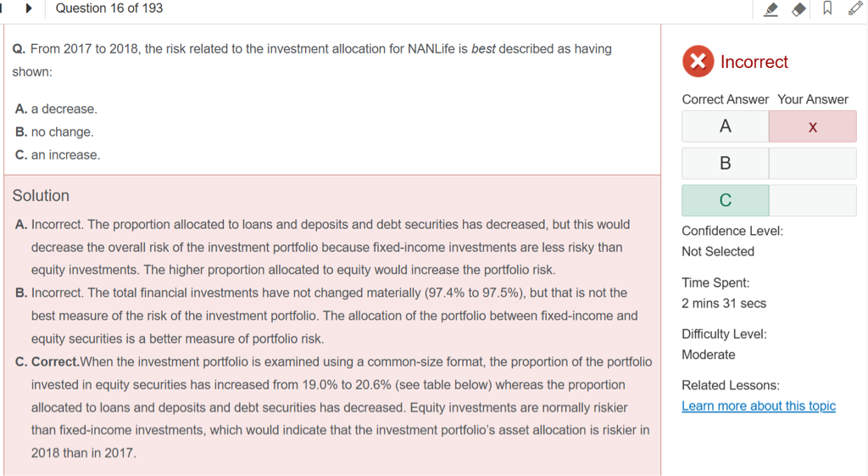868x476 pixels.
Task: Open the Learn more about this topic link
Action: pyautogui.click(x=759, y=406)
